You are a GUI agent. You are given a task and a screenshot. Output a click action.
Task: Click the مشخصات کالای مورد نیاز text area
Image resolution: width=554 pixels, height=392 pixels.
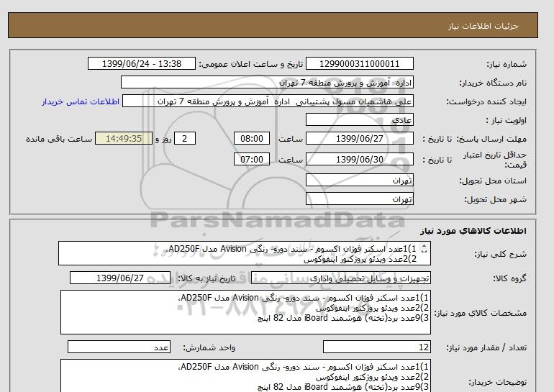[245, 312]
